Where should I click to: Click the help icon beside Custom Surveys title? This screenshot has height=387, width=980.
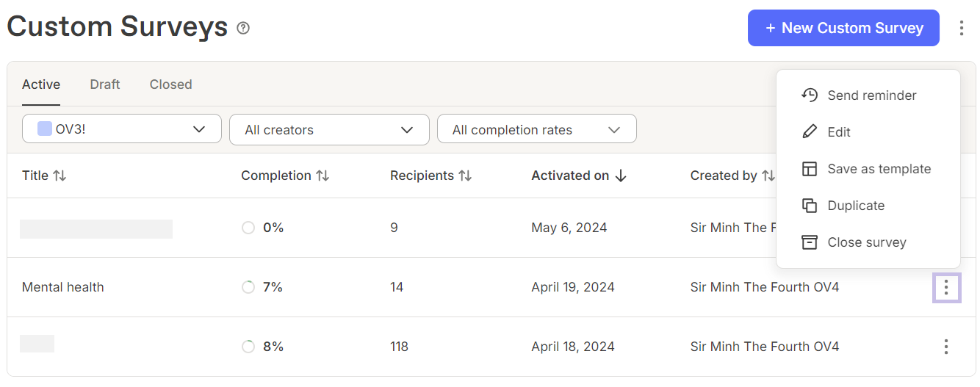pos(243,28)
